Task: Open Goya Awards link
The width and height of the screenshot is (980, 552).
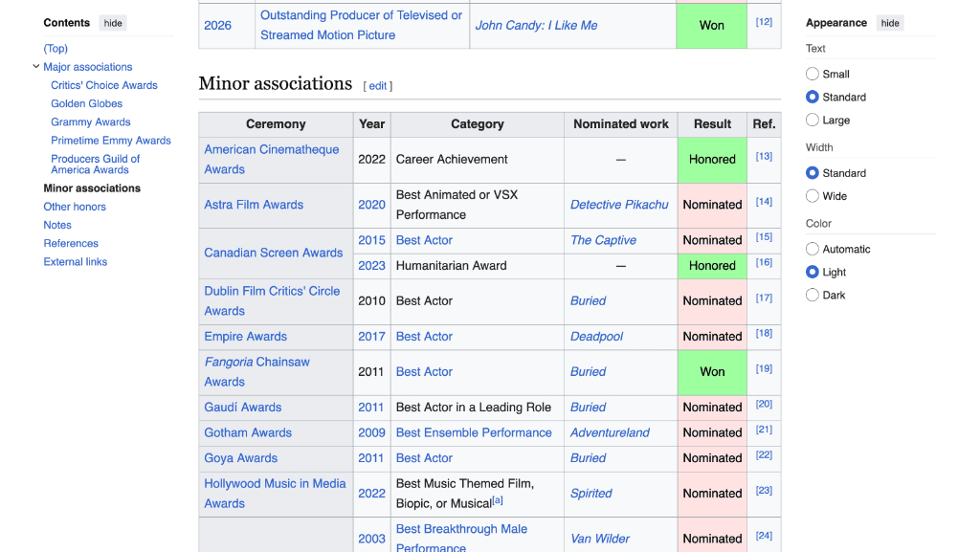Action: [240, 458]
